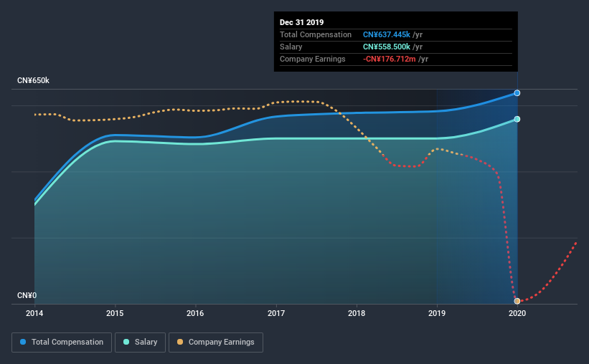The height and width of the screenshot is (364, 589).
Task: Click the Company Earnings label in tooltip
Action: click(x=313, y=59)
